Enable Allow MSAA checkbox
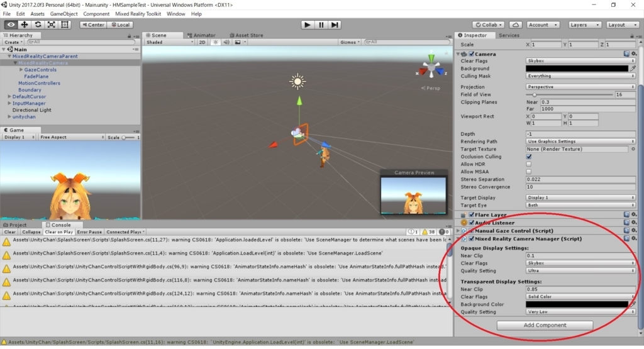 tap(529, 172)
